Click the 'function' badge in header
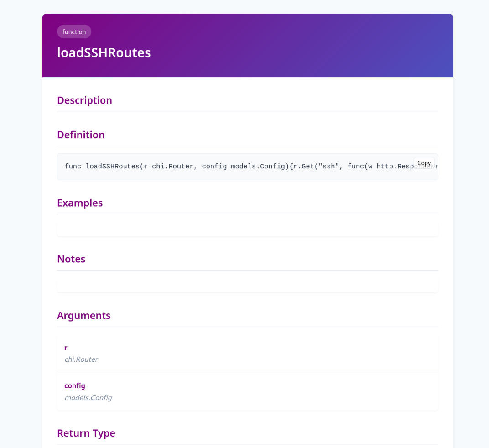The height and width of the screenshot is (448, 489). 74,32
